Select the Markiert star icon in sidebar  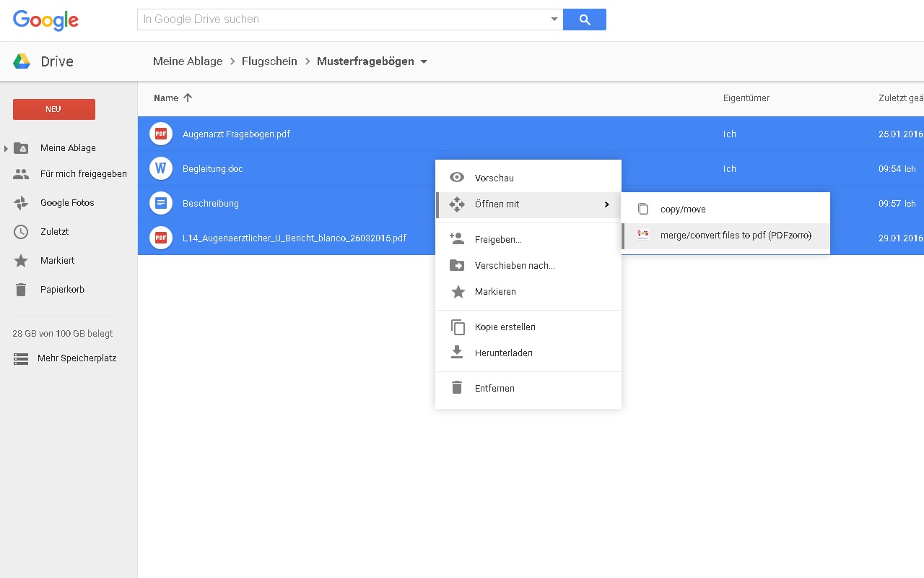pos(21,261)
